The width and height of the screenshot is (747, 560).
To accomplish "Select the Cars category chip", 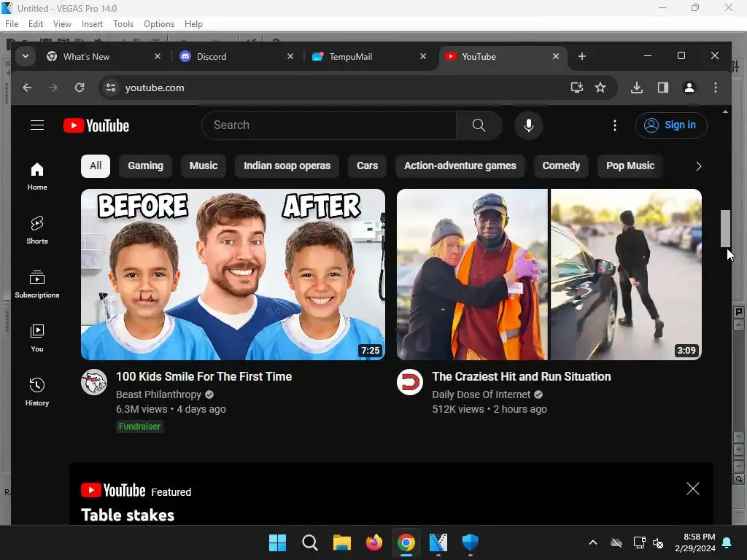I will coord(368,166).
